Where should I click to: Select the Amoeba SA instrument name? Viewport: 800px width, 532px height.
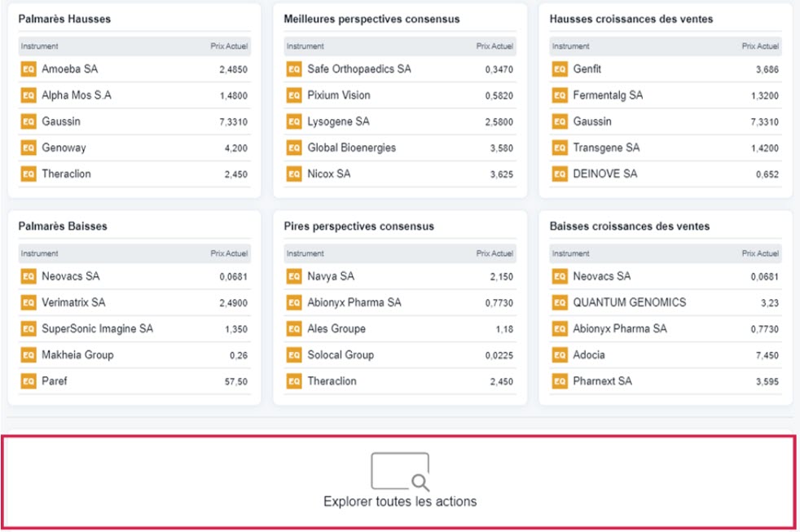click(x=69, y=69)
